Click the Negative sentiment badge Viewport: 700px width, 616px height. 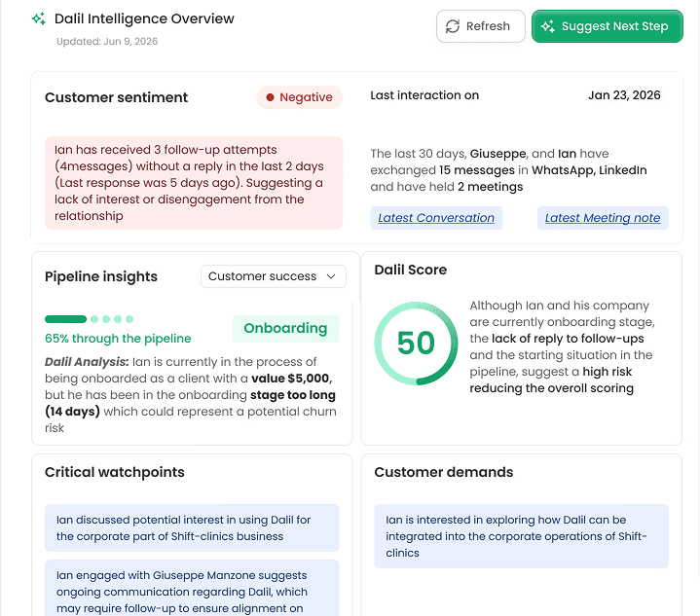300,97
